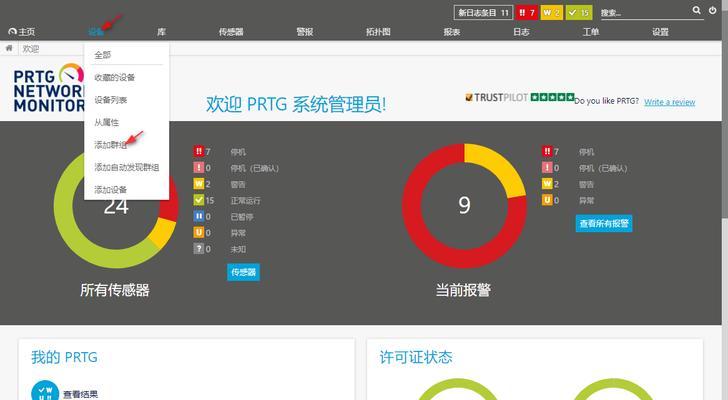Select 设备列表 device list entry
This screenshot has height=400, width=728.
[110, 100]
